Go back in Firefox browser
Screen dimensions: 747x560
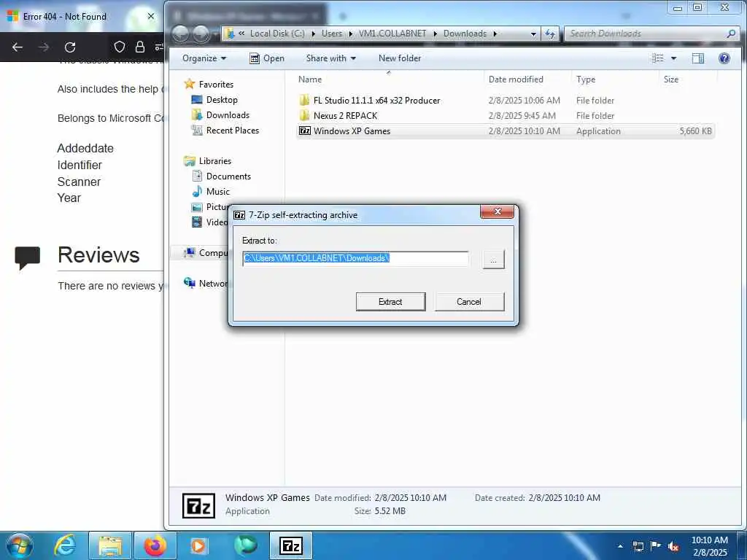pyautogui.click(x=18, y=47)
